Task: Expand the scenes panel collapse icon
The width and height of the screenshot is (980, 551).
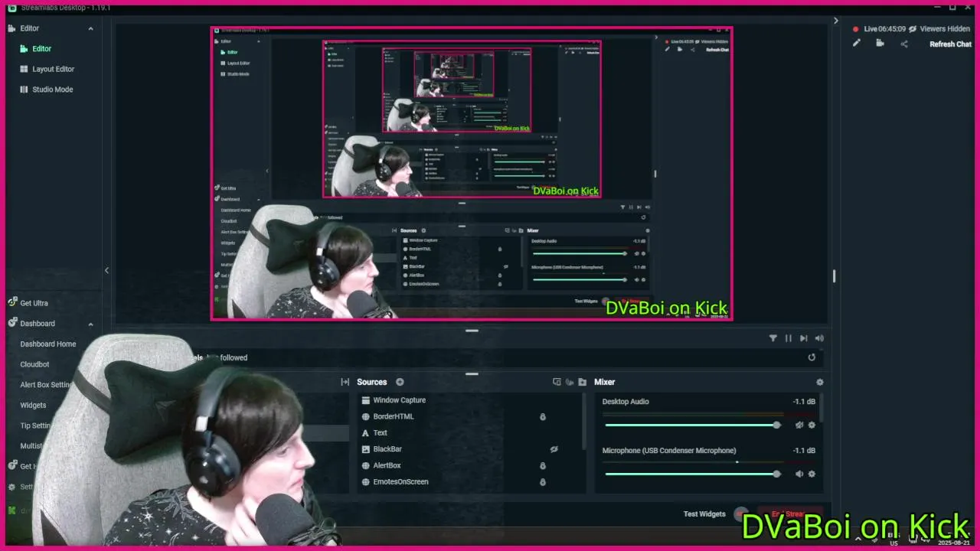Action: (345, 382)
